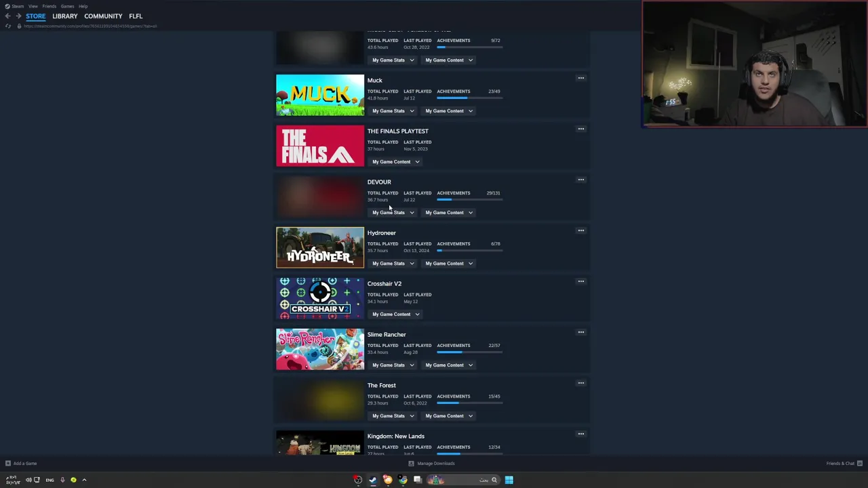Open the Windows Start button
Image resolution: width=868 pixels, height=488 pixels.
coord(509,480)
